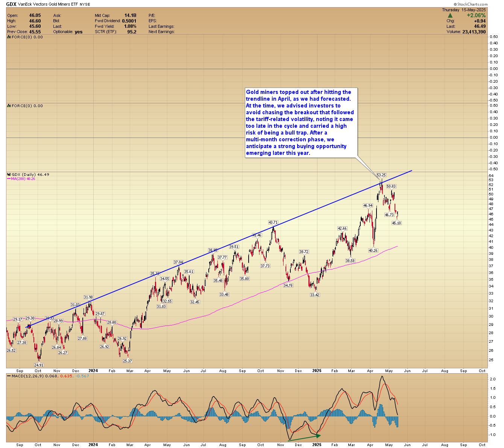The height and width of the screenshot is (448, 504).
Task: Click the 38.95 price label
Action: click(x=213, y=250)
